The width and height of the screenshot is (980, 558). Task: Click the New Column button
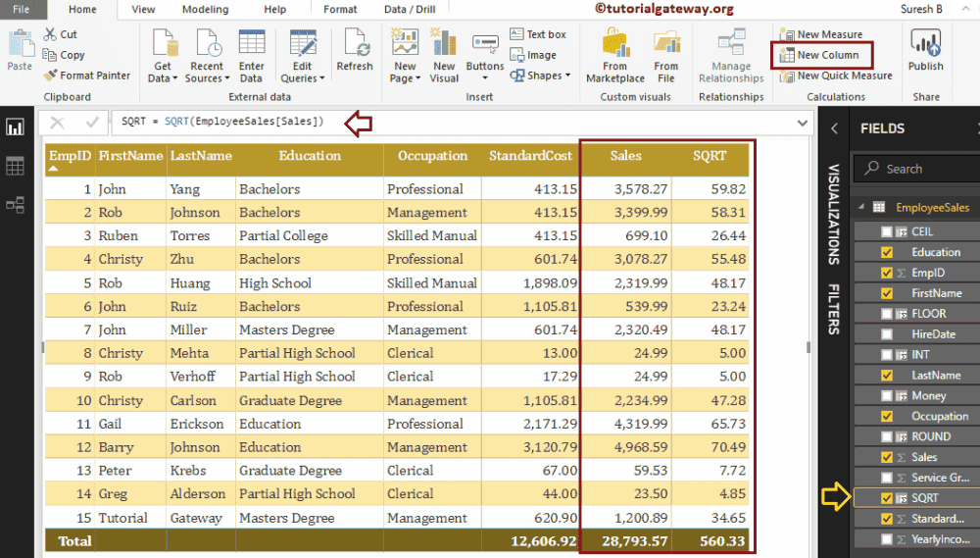point(820,55)
